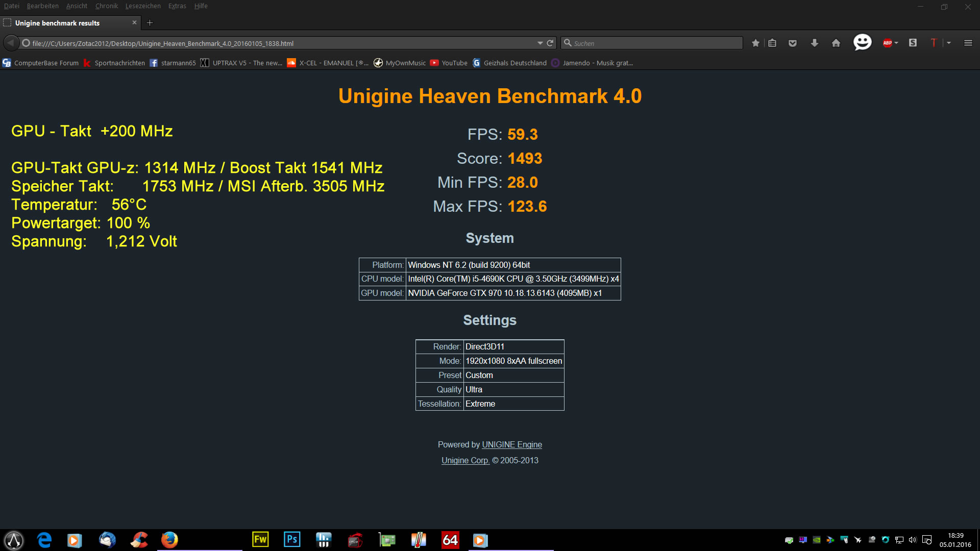
Task: Open the X-CEL - EMANUEL bookmark
Action: (328, 63)
